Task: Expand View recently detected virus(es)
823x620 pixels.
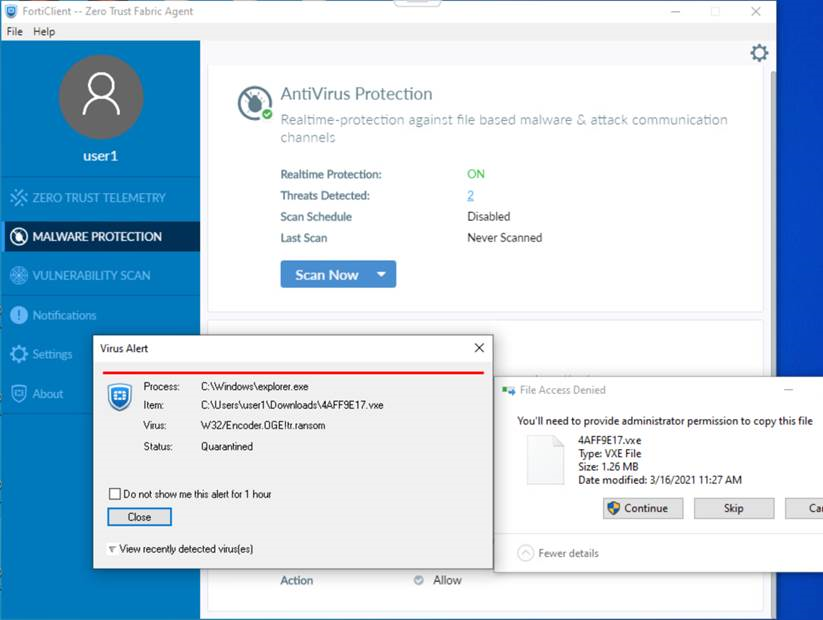Action: [180, 549]
